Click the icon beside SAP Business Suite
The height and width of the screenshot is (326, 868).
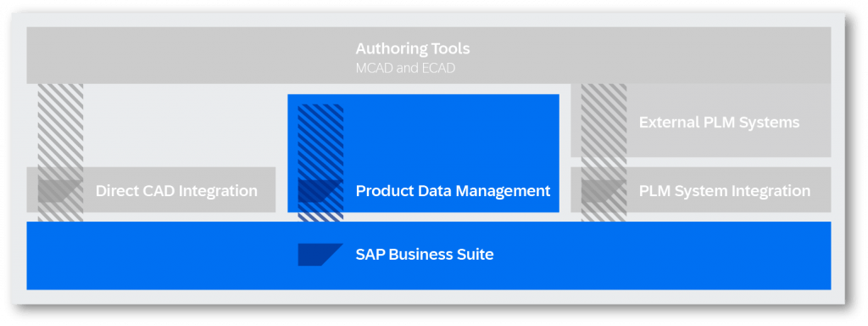(x=320, y=255)
